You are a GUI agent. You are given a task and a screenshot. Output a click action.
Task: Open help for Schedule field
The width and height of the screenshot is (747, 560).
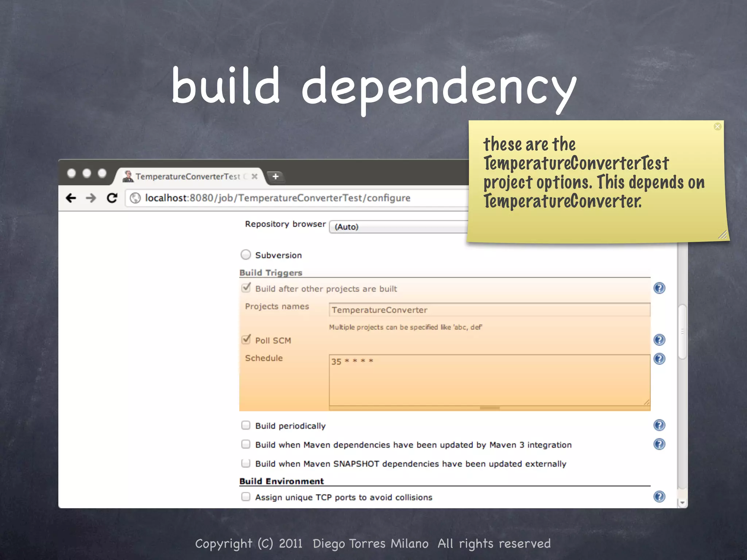(x=659, y=359)
